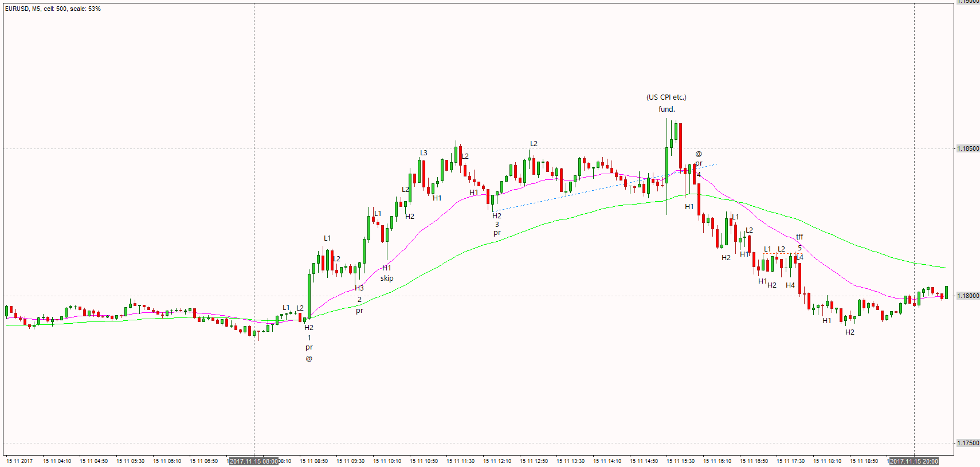Screen dimensions: 980x467
Task: Select the 15 11 10:10 time label
Action: [x=387, y=461]
